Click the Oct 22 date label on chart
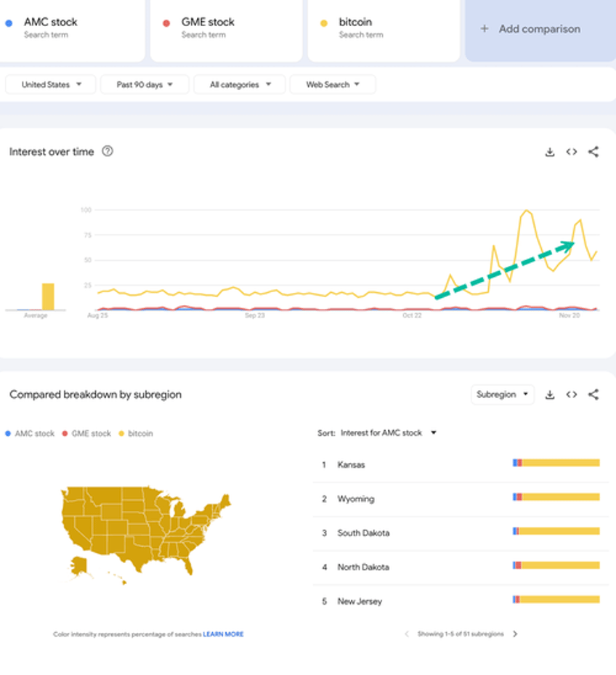 (x=412, y=315)
